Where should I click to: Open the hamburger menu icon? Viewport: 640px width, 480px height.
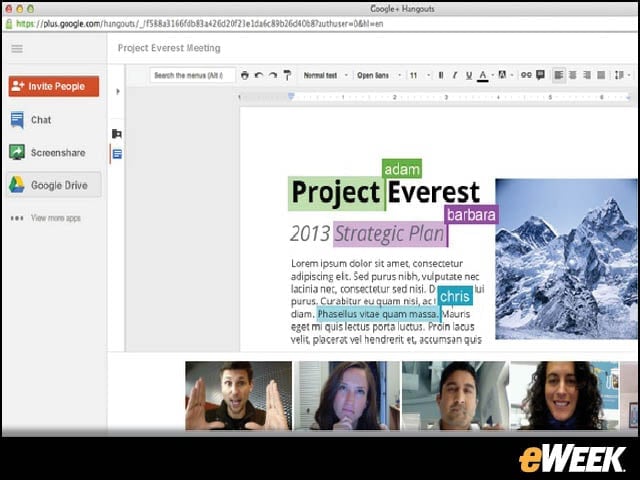point(17,49)
